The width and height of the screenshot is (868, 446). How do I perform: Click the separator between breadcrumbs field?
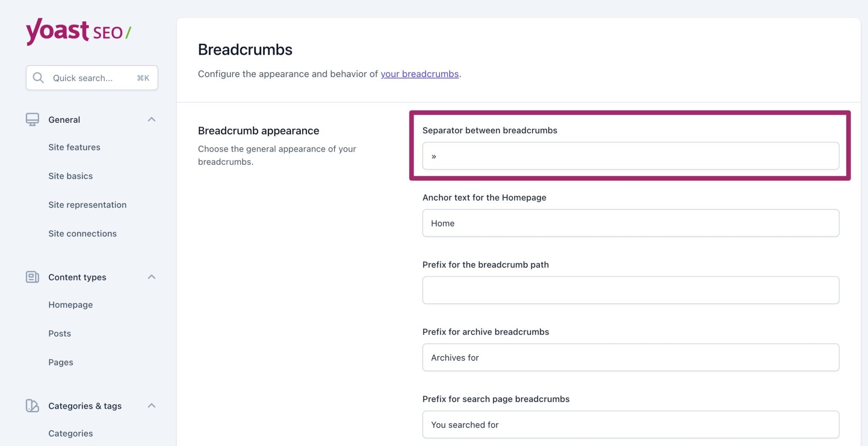pyautogui.click(x=630, y=156)
